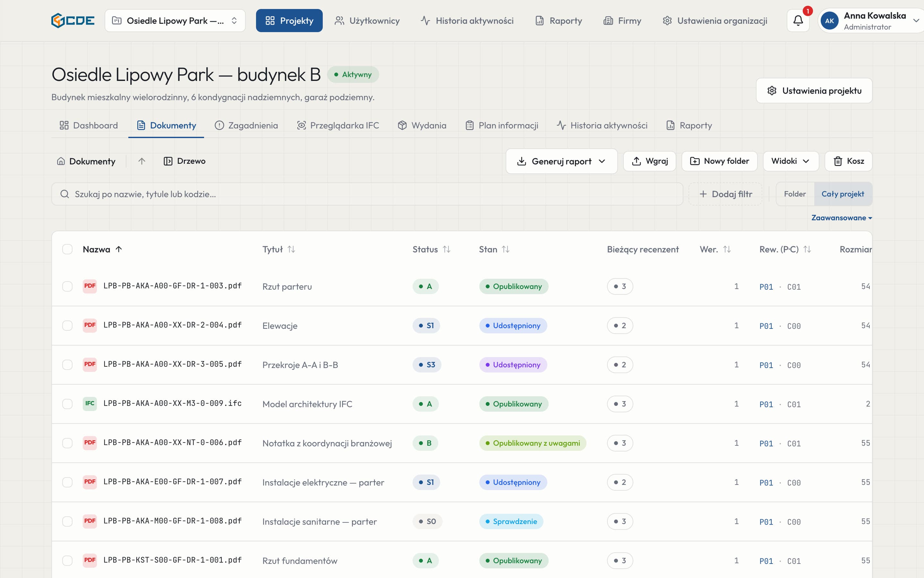Image resolution: width=924 pixels, height=578 pixels.
Task: Click the CDE logo
Action: click(73, 21)
